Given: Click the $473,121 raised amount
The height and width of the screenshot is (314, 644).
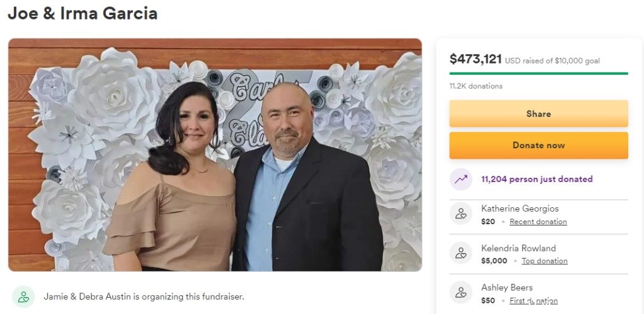Looking at the screenshot, I should click(x=475, y=59).
